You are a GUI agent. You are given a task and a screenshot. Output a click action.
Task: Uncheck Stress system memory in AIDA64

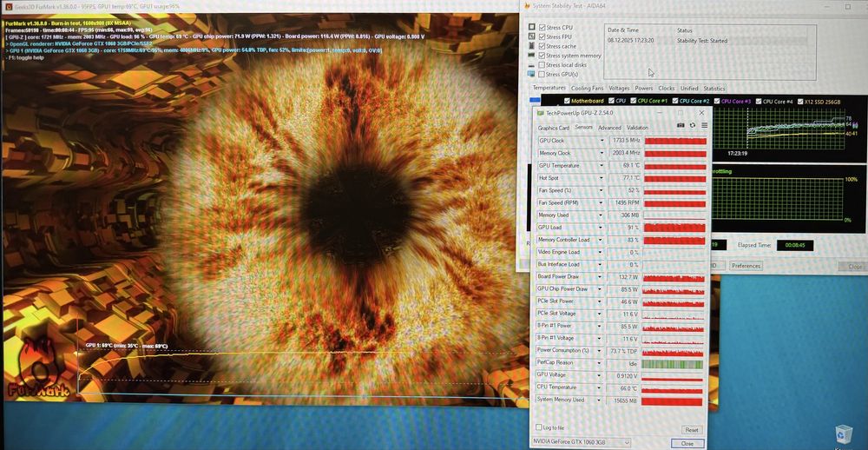click(x=542, y=56)
